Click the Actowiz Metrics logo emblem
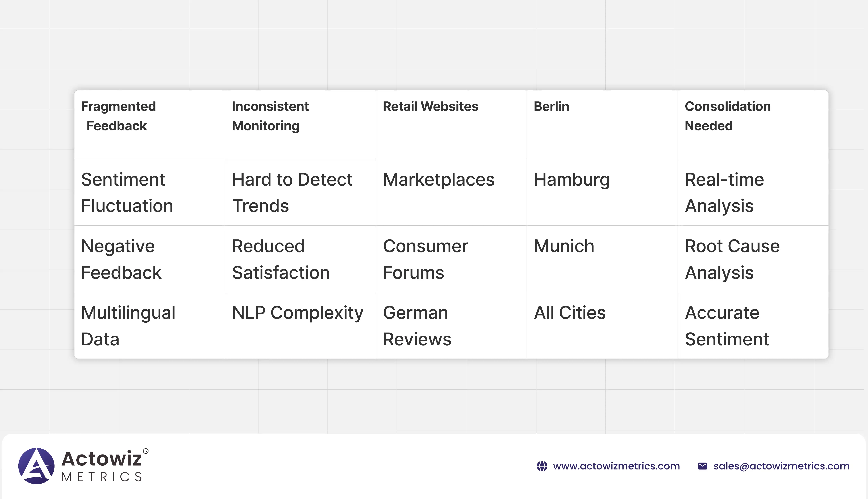 pyautogui.click(x=36, y=466)
